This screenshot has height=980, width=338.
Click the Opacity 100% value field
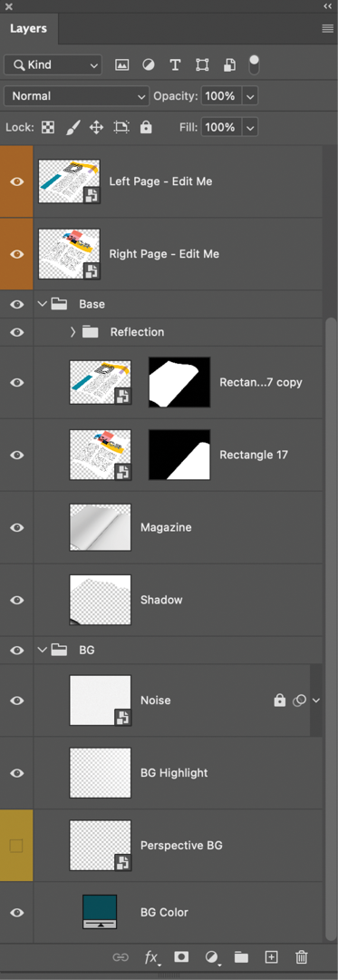(221, 96)
